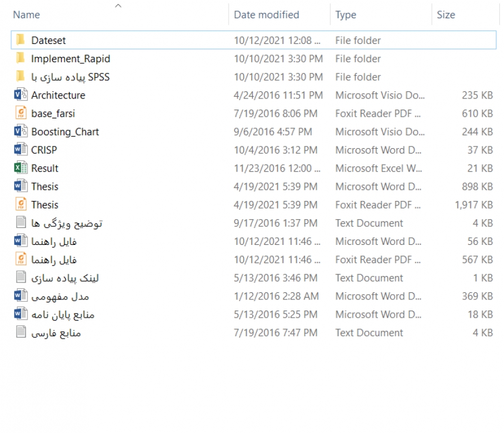Toggle sort direction arrow above Name
504x433 pixels.
118,6
